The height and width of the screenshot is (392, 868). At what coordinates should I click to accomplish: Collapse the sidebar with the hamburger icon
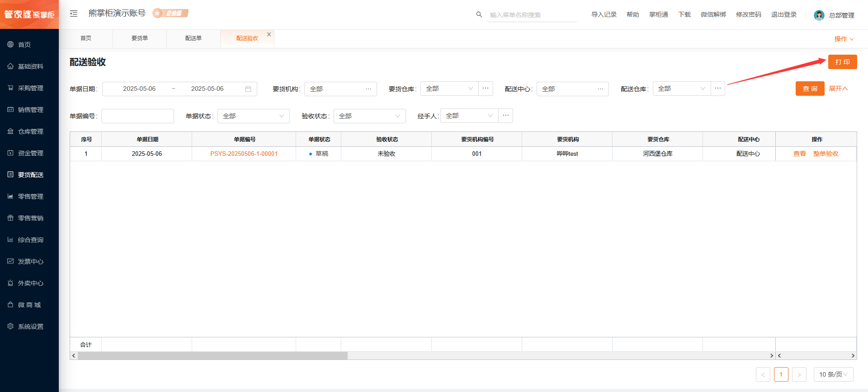[74, 14]
